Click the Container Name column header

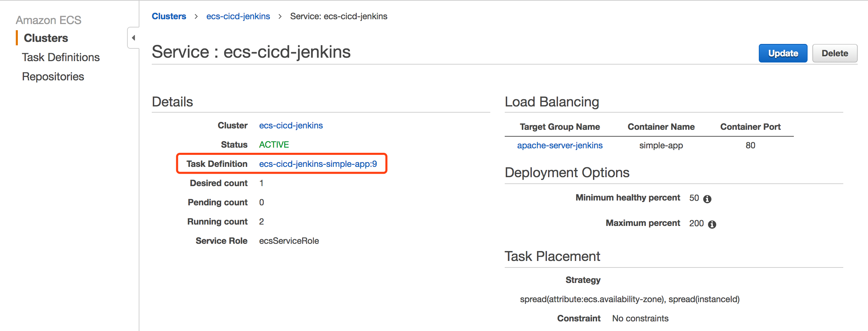(x=661, y=127)
